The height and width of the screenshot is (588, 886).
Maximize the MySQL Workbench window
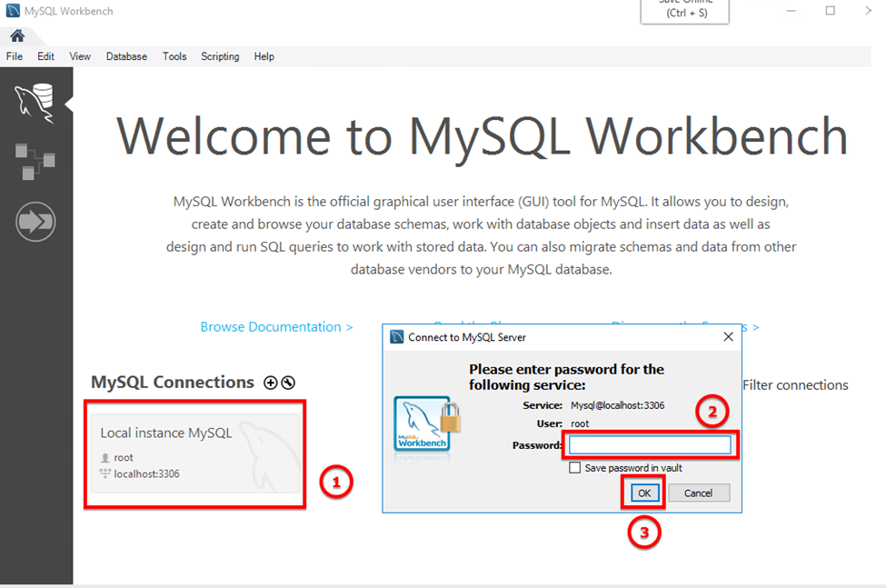830,11
